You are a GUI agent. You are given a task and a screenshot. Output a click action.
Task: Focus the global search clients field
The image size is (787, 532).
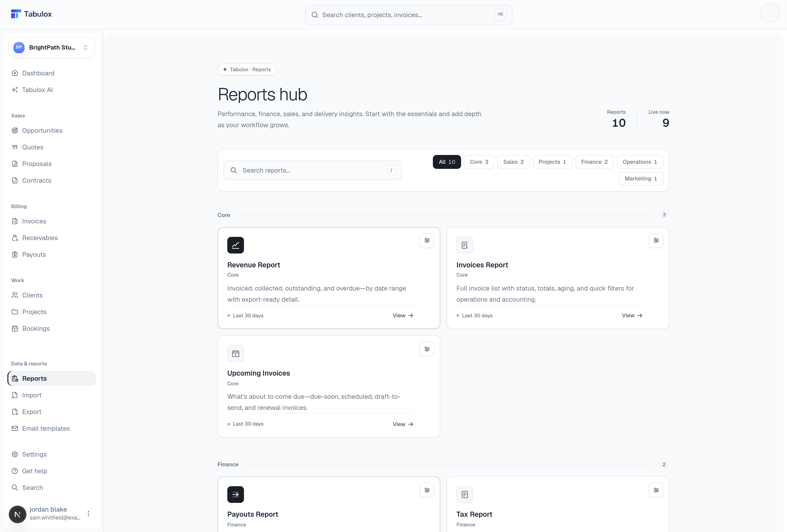click(408, 15)
